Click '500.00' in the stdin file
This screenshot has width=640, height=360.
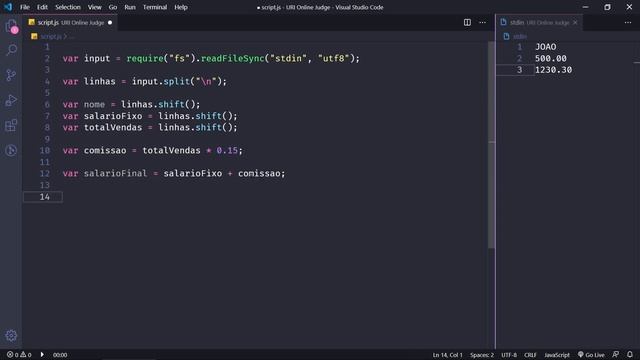tap(551, 58)
